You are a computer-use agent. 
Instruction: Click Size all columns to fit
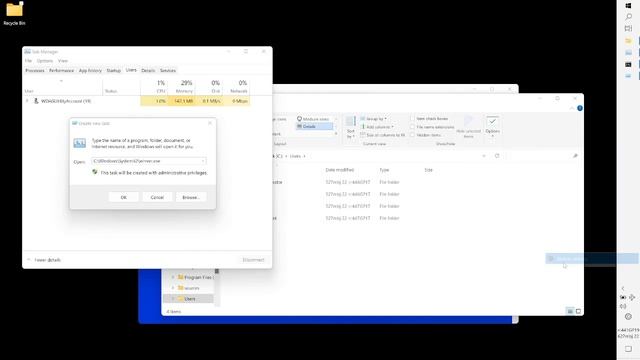383,135
